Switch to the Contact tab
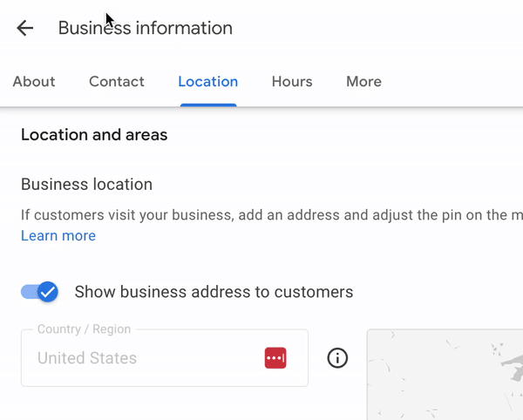This screenshot has width=523, height=420. (117, 82)
